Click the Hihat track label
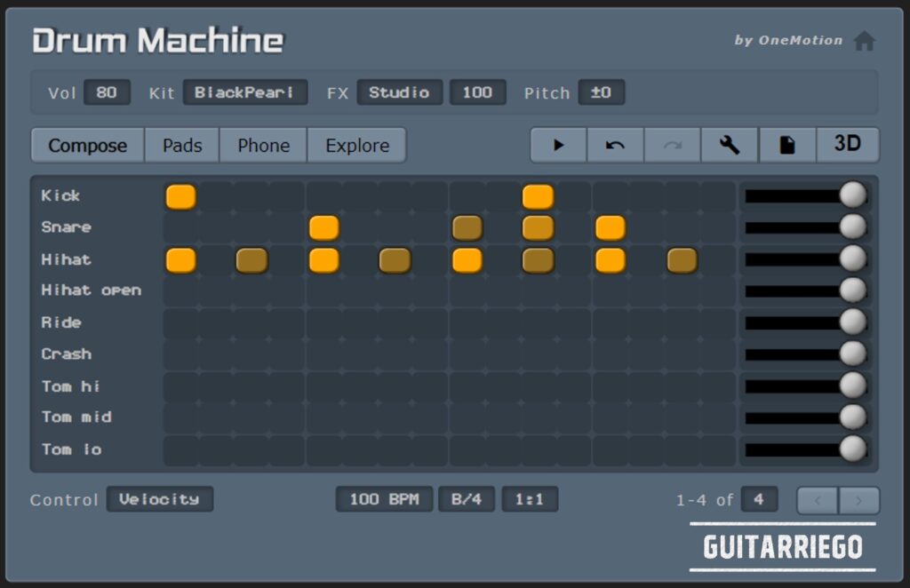910x588 pixels. (x=66, y=259)
